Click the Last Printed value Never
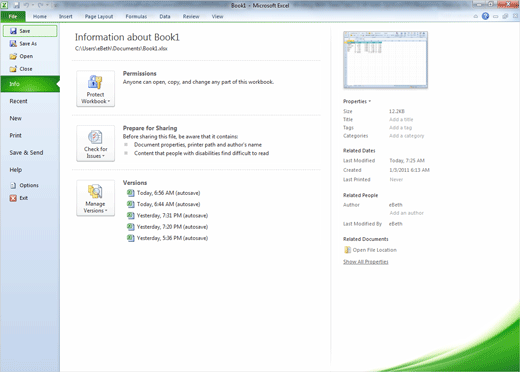The image size is (520, 372). 396,180
